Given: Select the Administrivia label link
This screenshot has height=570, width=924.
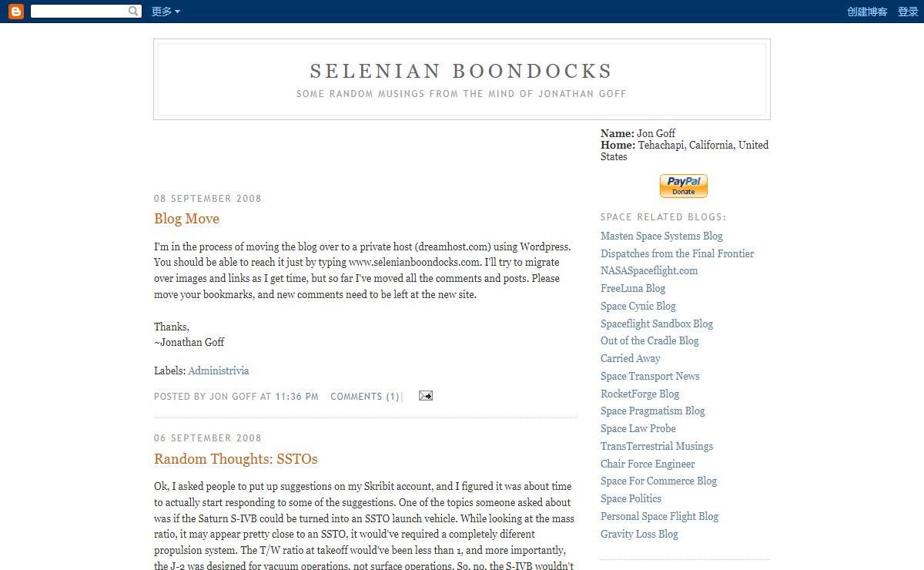Looking at the screenshot, I should tap(219, 370).
